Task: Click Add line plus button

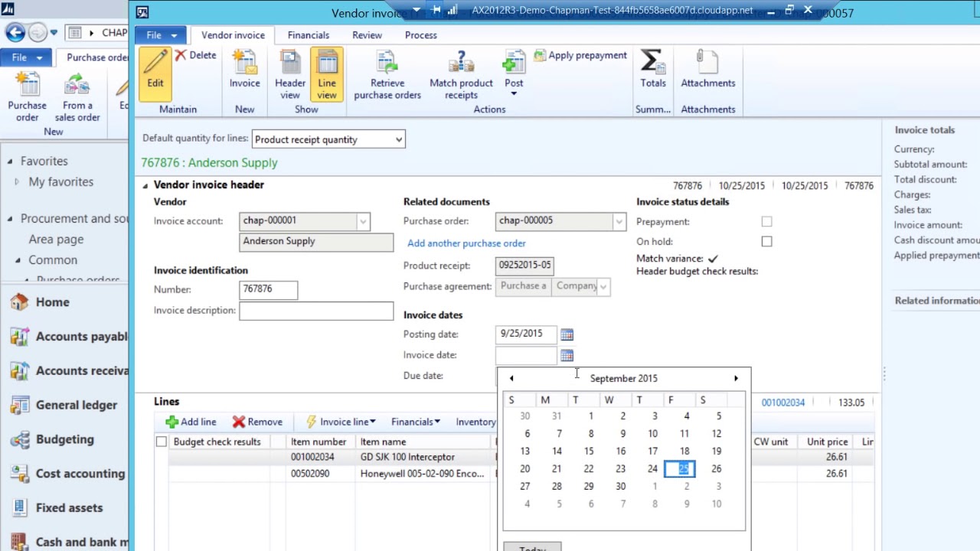Action: [x=191, y=422]
